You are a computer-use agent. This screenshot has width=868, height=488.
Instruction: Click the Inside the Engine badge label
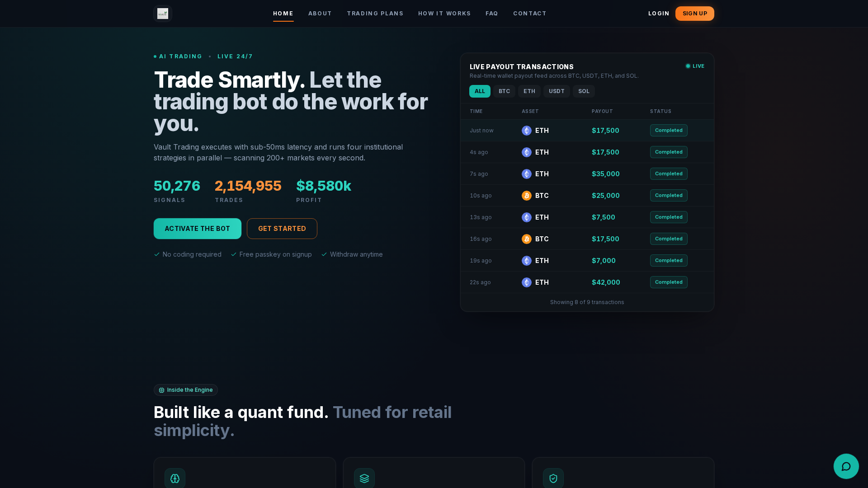(x=190, y=390)
